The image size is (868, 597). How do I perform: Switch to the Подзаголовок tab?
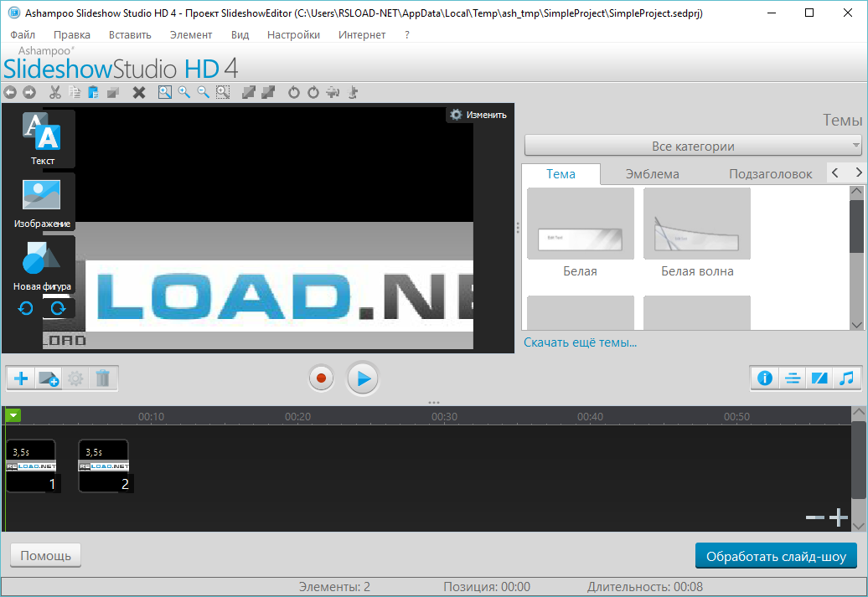click(x=770, y=173)
